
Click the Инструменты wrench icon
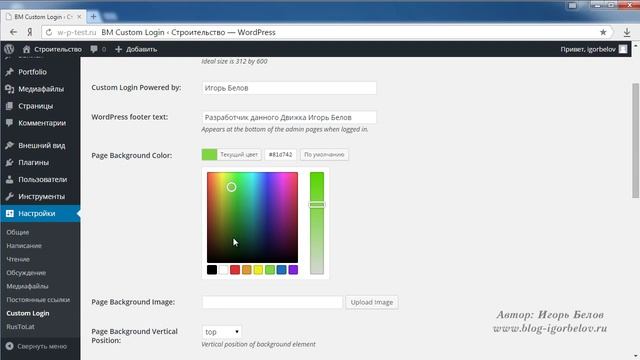coord(9,196)
